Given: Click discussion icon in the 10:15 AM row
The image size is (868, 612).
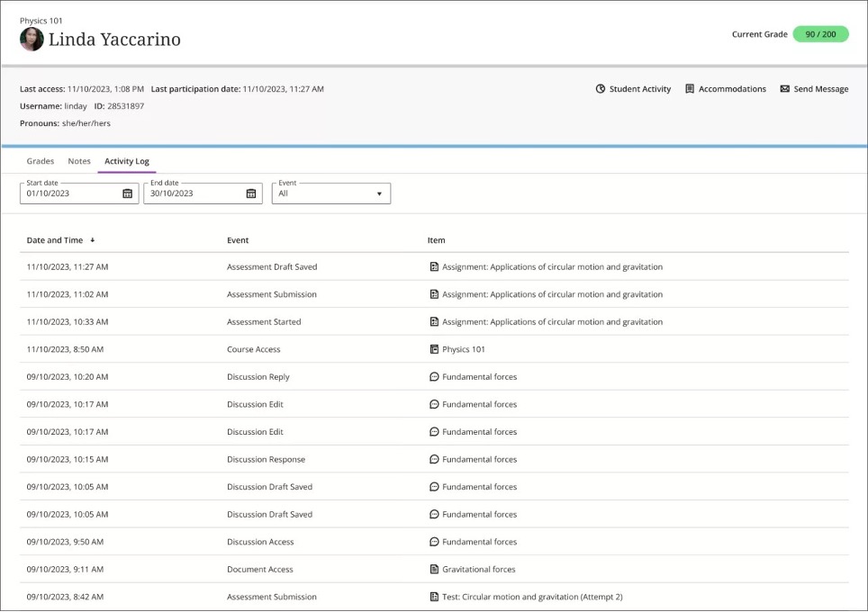Looking at the screenshot, I should (434, 459).
